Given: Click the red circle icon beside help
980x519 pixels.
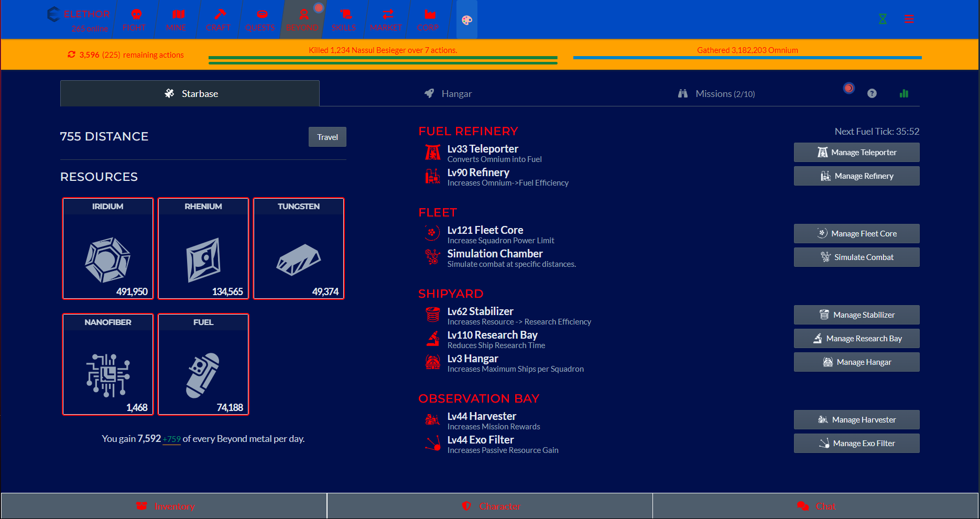Looking at the screenshot, I should point(849,88).
